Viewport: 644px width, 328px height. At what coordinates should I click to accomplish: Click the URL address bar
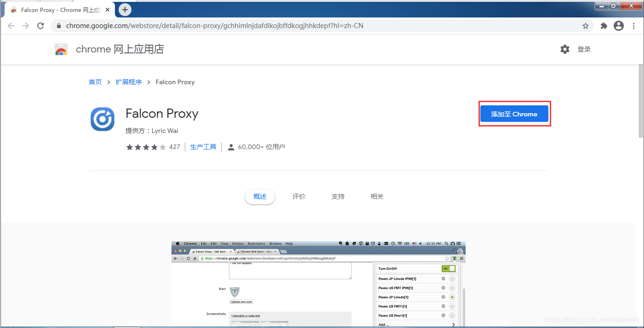coord(322,26)
